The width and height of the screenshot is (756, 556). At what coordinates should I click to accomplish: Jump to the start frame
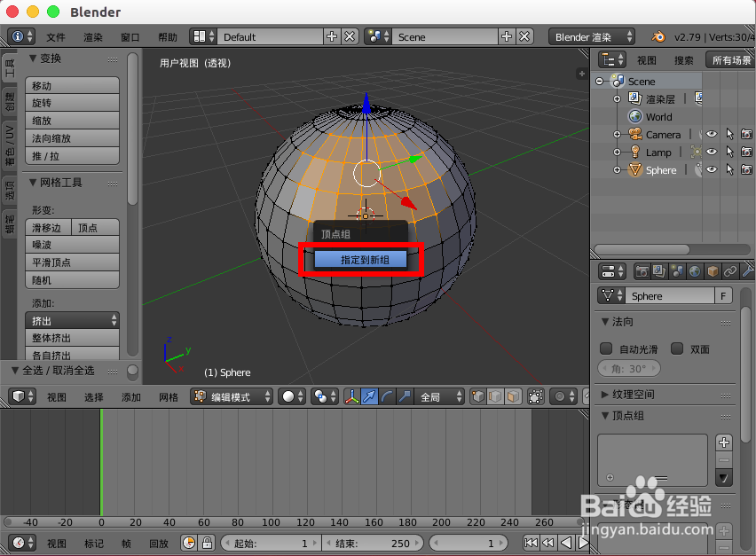[531, 543]
